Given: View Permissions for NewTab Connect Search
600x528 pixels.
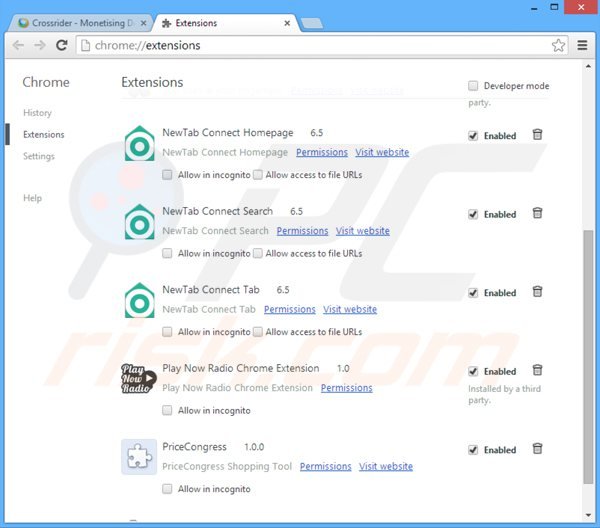Looking at the screenshot, I should coord(302,231).
